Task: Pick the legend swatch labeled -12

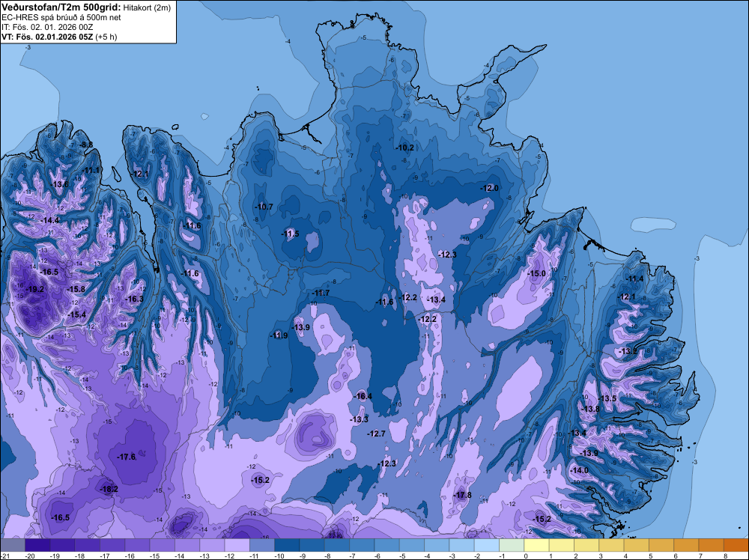Action: click(x=237, y=545)
